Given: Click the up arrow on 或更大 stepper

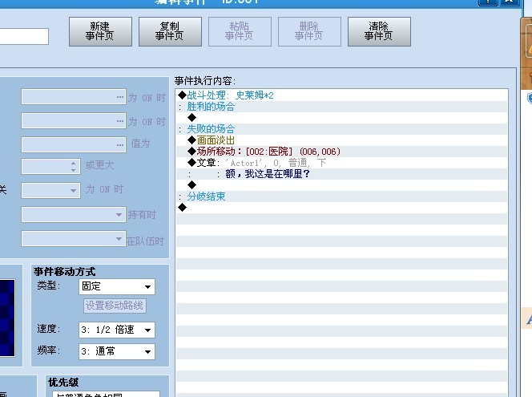Looking at the screenshot, I should point(73,163).
